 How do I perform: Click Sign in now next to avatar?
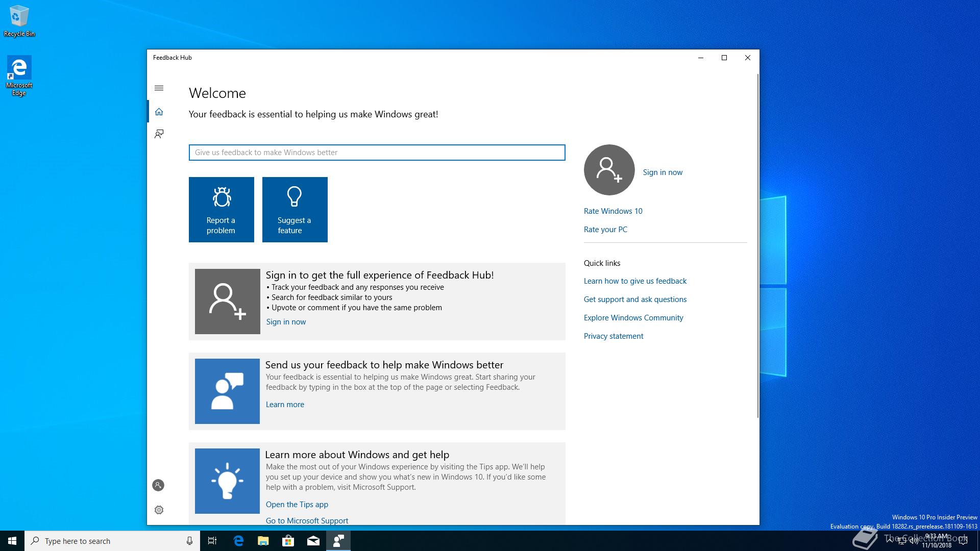pyautogui.click(x=663, y=172)
